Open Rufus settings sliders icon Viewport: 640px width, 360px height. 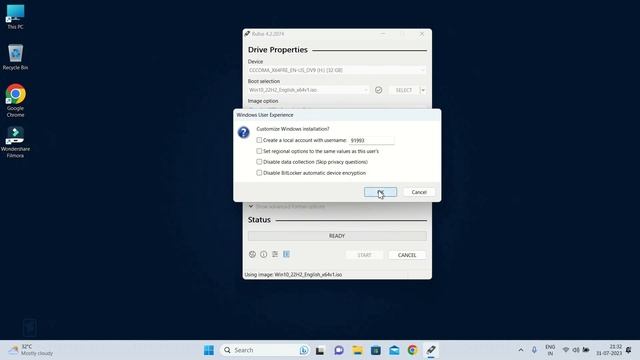(275, 254)
